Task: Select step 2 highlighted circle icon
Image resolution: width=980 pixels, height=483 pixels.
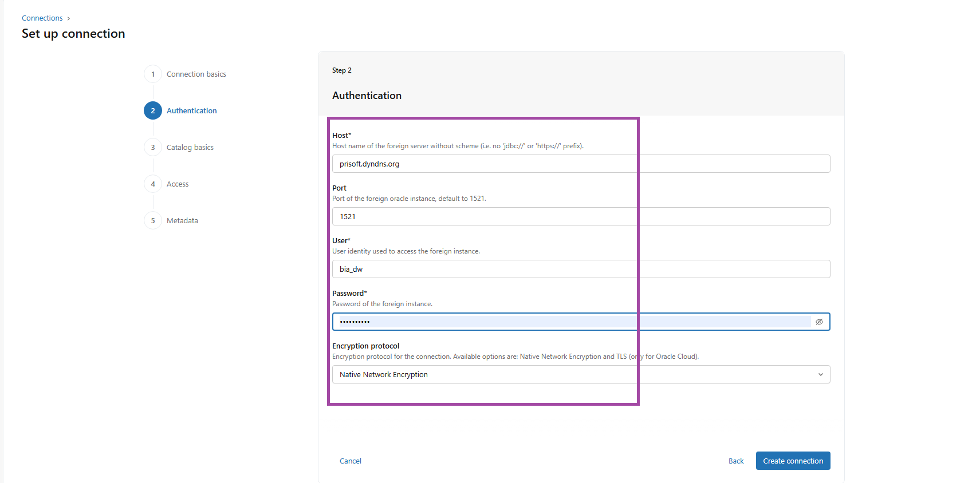Action: tap(153, 111)
